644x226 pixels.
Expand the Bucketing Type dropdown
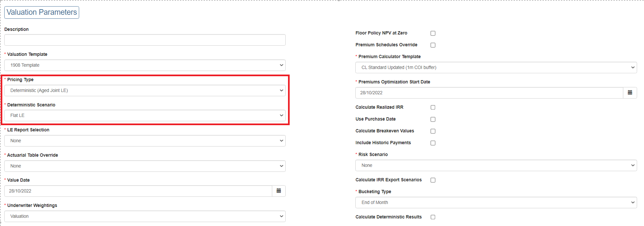tap(496, 202)
